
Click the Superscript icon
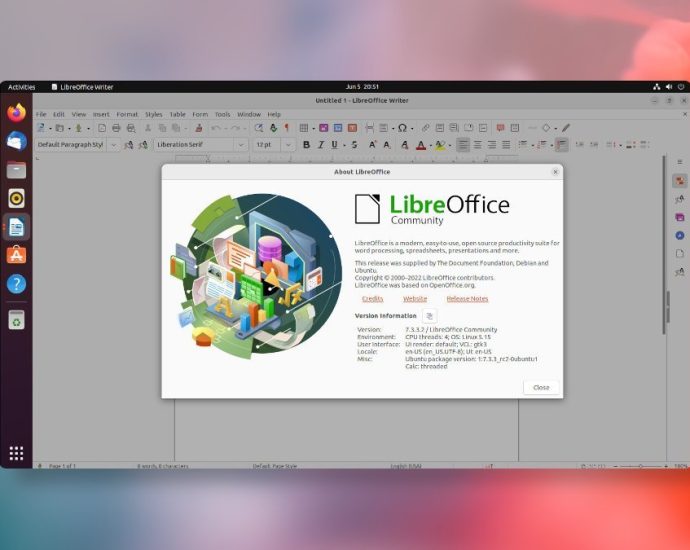(x=372, y=145)
